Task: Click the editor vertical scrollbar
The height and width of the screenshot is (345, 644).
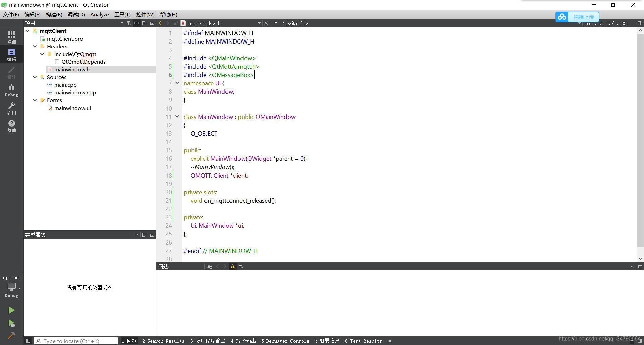Action: [x=640, y=141]
